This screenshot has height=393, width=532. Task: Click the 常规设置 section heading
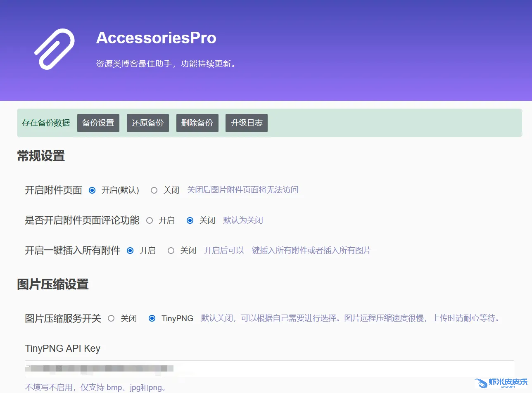pyautogui.click(x=41, y=156)
